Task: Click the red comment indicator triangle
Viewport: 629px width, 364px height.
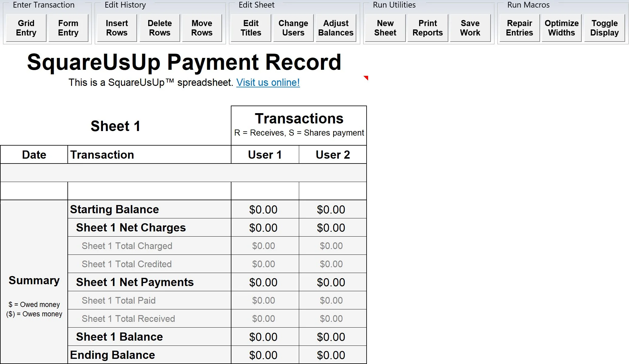Action: coord(366,78)
